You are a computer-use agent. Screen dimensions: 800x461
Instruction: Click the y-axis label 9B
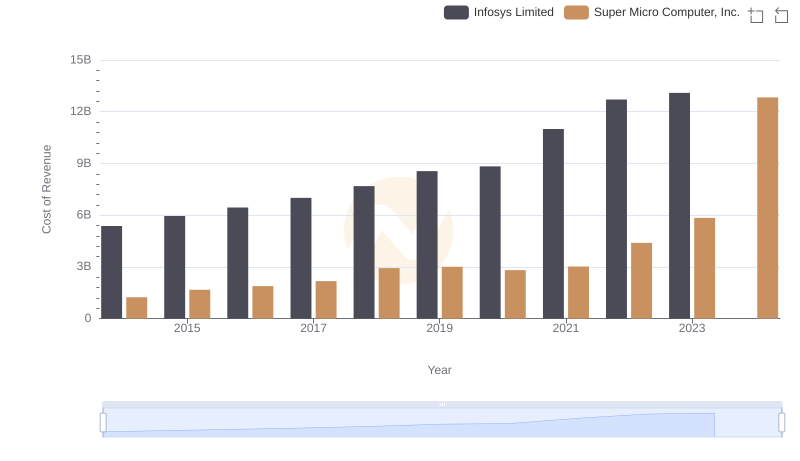tap(84, 163)
